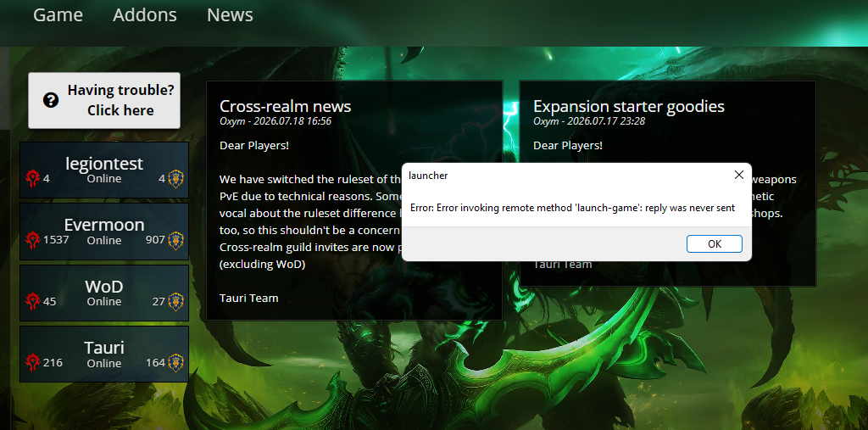Viewport: 868px width, 430px height.
Task: Click Online status under Tauri
Action: pyautogui.click(x=104, y=364)
